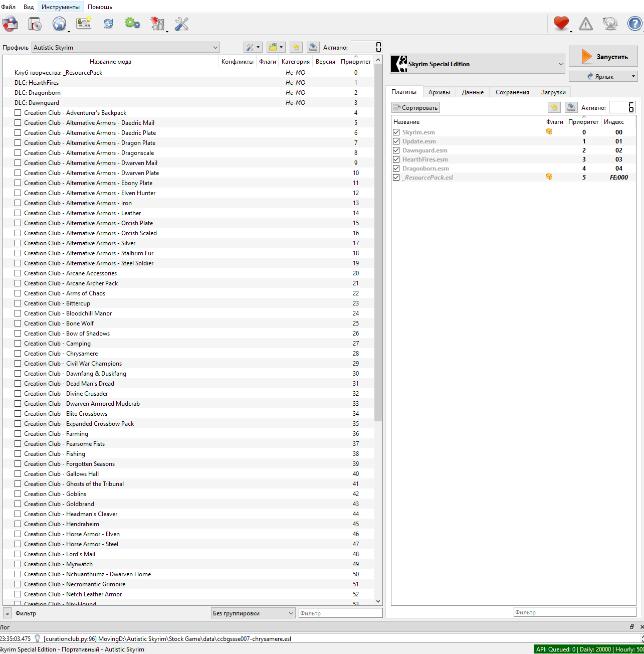Open the Инструменты menu

click(61, 7)
